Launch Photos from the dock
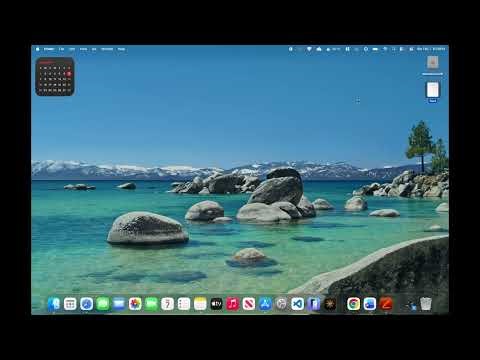This screenshot has width=480, height=360. [x=135, y=304]
